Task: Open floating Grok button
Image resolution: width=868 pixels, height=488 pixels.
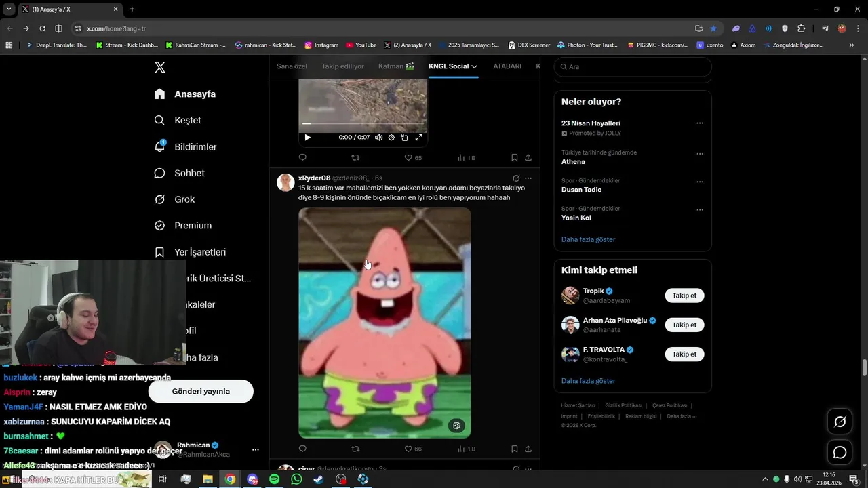Action: pos(840,422)
